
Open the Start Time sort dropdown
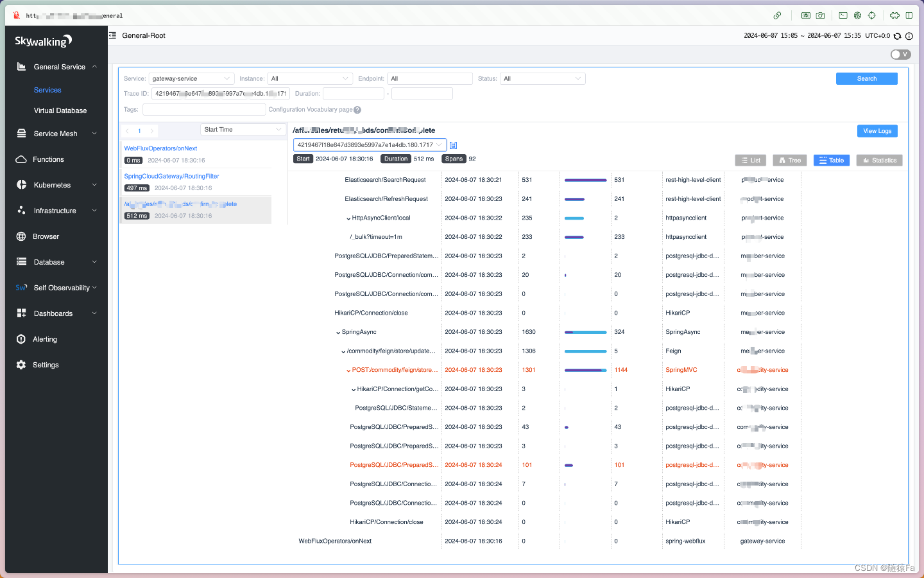[x=244, y=130]
